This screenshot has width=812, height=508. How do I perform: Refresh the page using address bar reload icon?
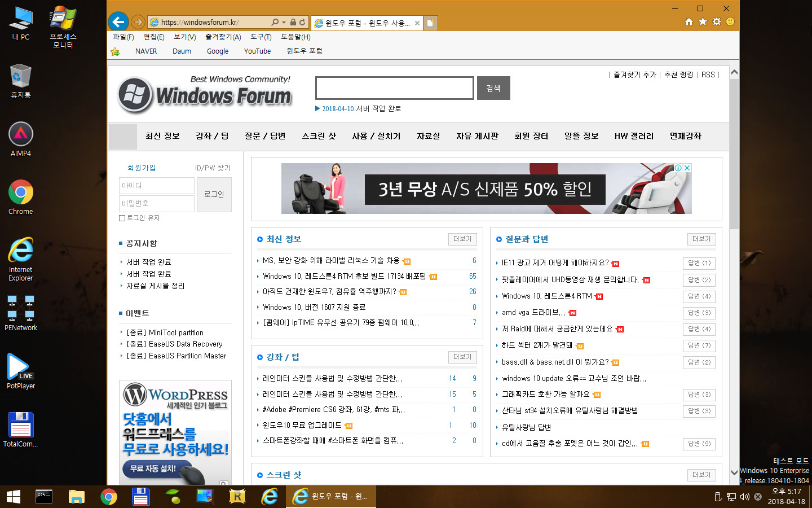302,22
